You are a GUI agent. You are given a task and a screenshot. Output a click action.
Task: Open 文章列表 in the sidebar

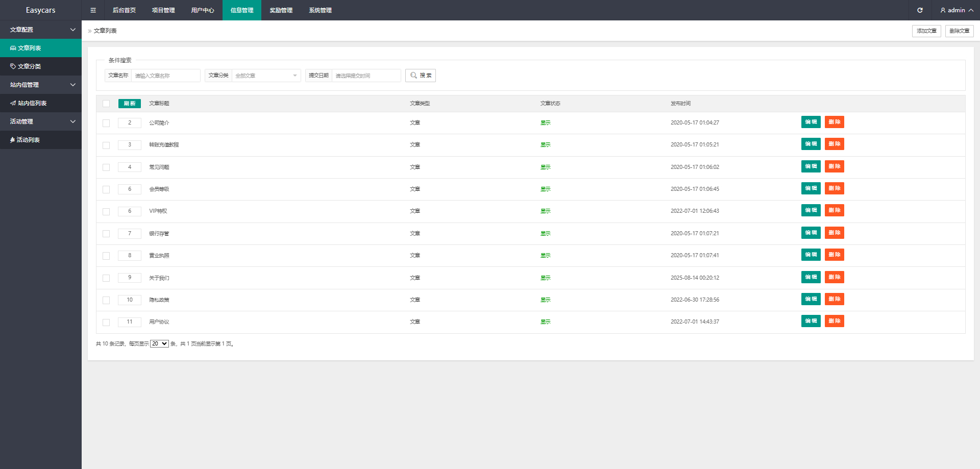pyautogui.click(x=41, y=48)
